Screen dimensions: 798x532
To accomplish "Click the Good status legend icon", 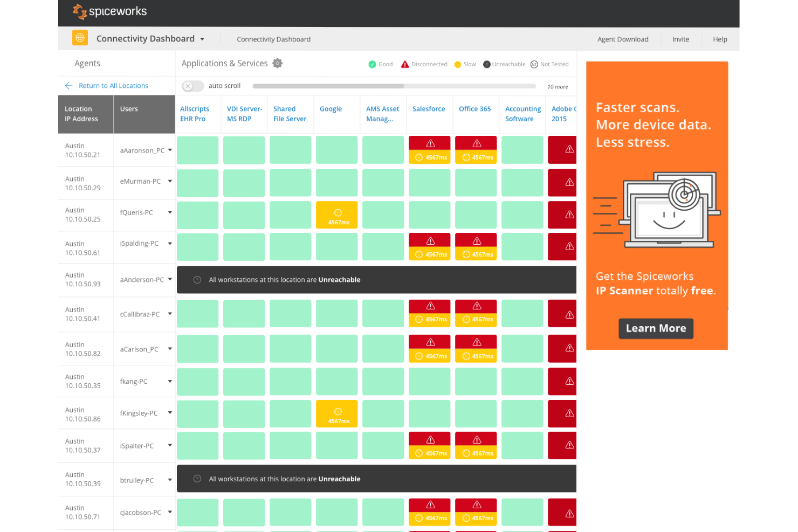I will 372,64.
